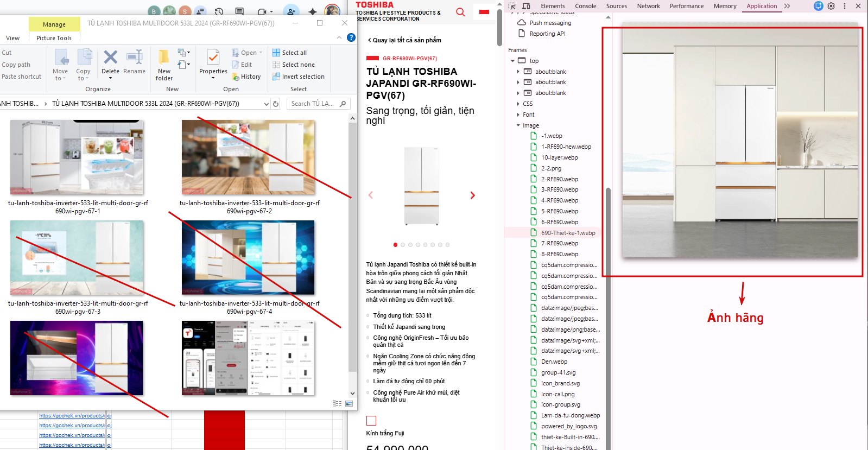Toggle DevTools device toolbar icon
The height and width of the screenshot is (450, 868).
point(526,6)
